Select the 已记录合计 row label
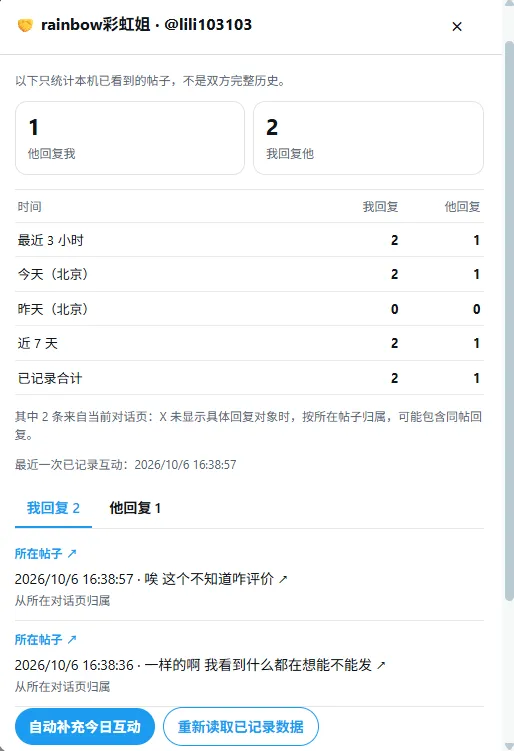The width and height of the screenshot is (514, 751). coord(50,378)
